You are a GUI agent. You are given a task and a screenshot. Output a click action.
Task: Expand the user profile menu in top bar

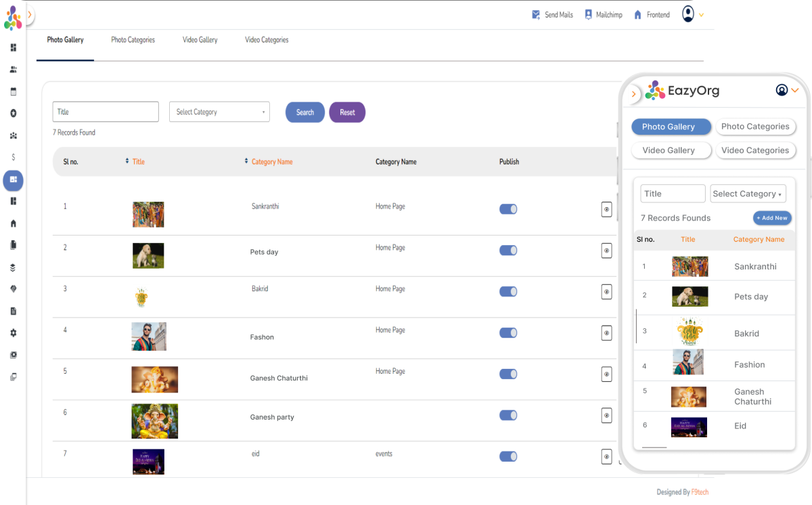click(x=693, y=14)
